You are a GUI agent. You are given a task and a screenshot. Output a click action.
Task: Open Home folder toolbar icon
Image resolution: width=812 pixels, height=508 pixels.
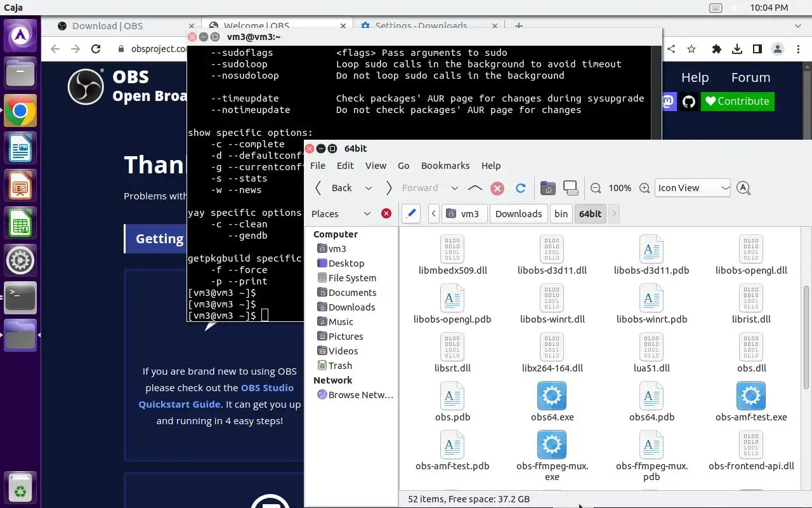click(x=547, y=188)
